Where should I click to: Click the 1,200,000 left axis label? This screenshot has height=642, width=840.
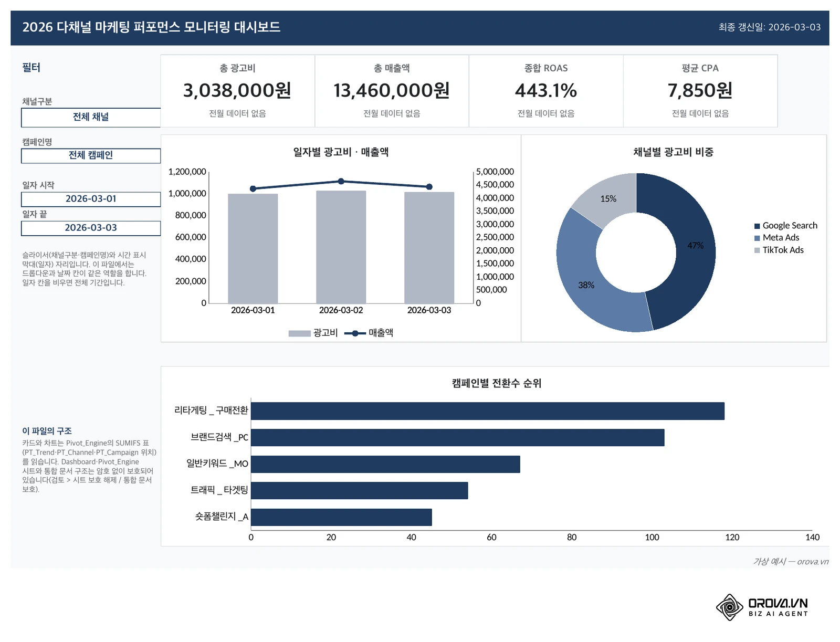pyautogui.click(x=187, y=172)
